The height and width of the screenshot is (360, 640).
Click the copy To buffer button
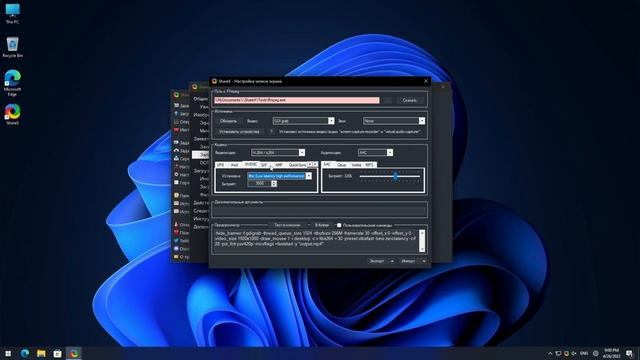tap(322, 225)
